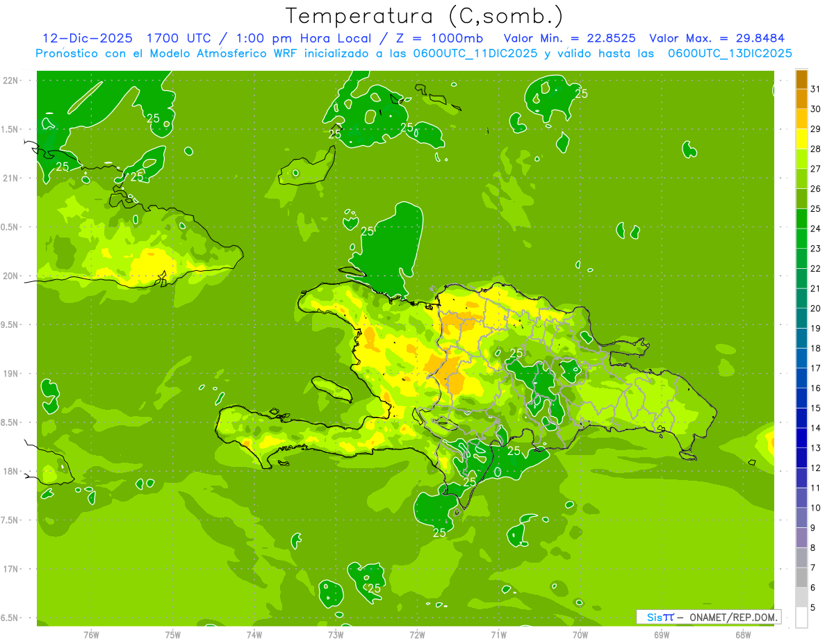Select the '0600UTC_13DIC2025' valid-until timestamp
Viewport: 834px width, 644px height.
coord(730,53)
